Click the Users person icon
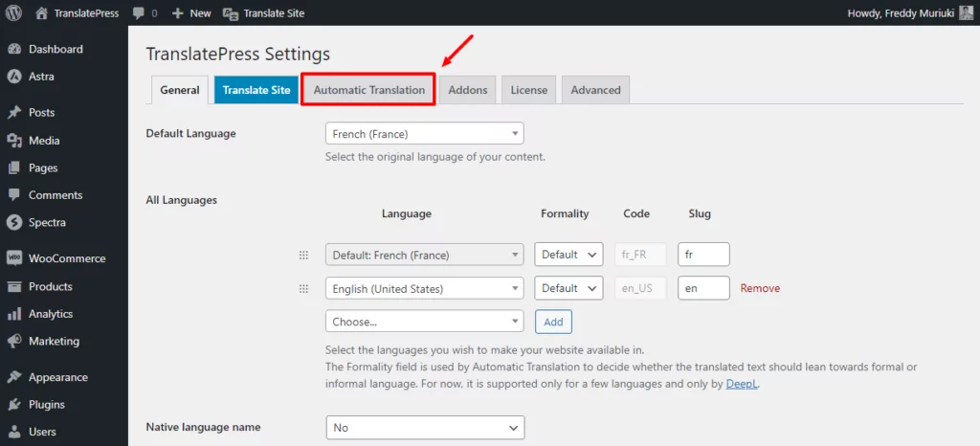 [x=14, y=432]
